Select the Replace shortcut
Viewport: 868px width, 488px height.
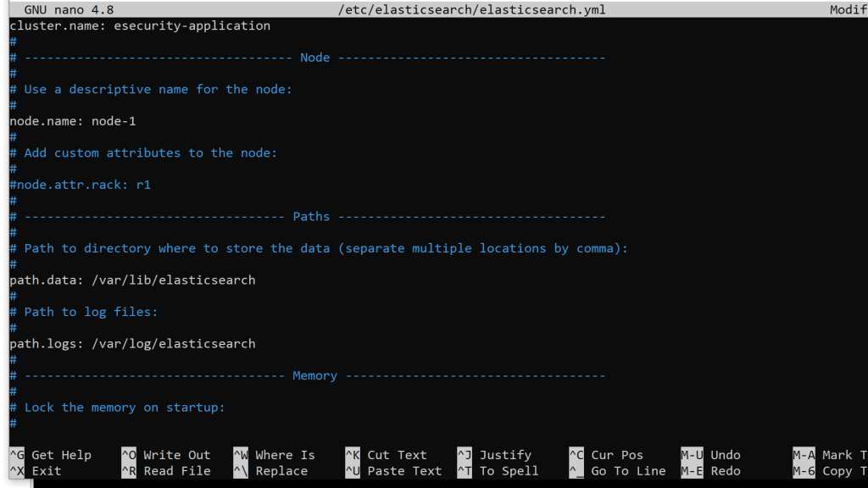pyautogui.click(x=271, y=471)
